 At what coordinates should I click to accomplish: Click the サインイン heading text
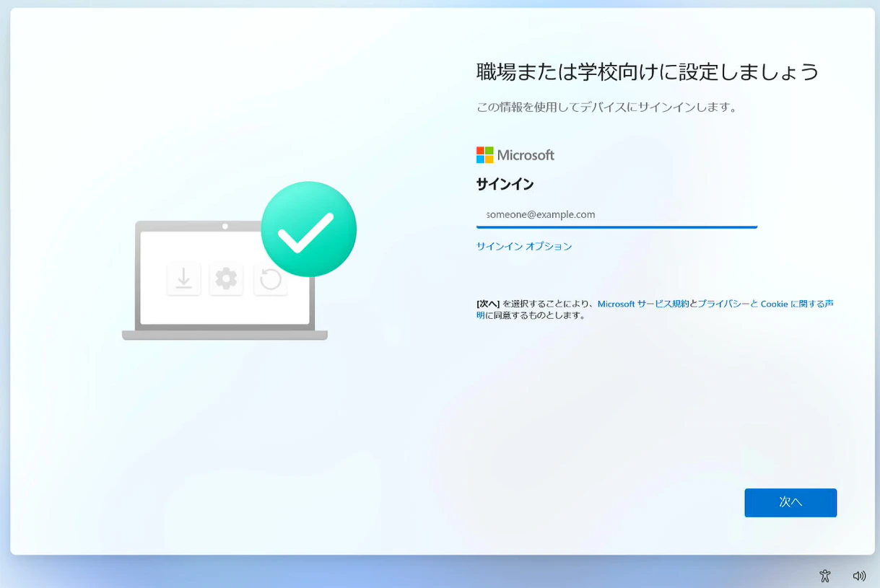pyautogui.click(x=505, y=184)
